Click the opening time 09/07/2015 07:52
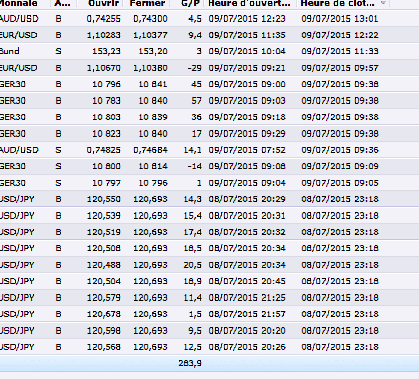The width and height of the screenshot is (419, 379). click(x=247, y=150)
